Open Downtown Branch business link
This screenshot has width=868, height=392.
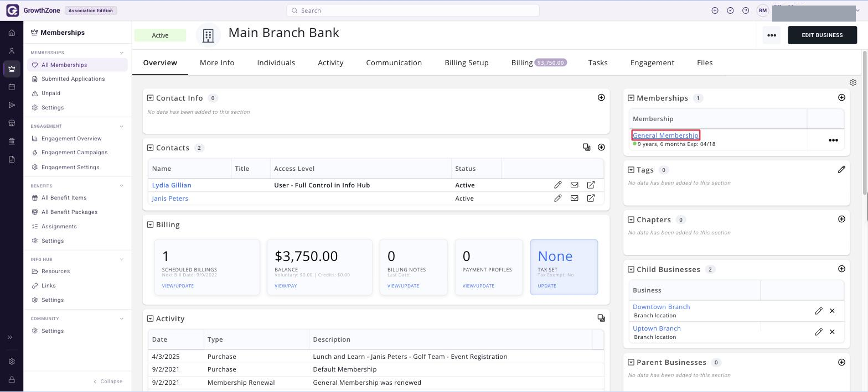pos(661,307)
